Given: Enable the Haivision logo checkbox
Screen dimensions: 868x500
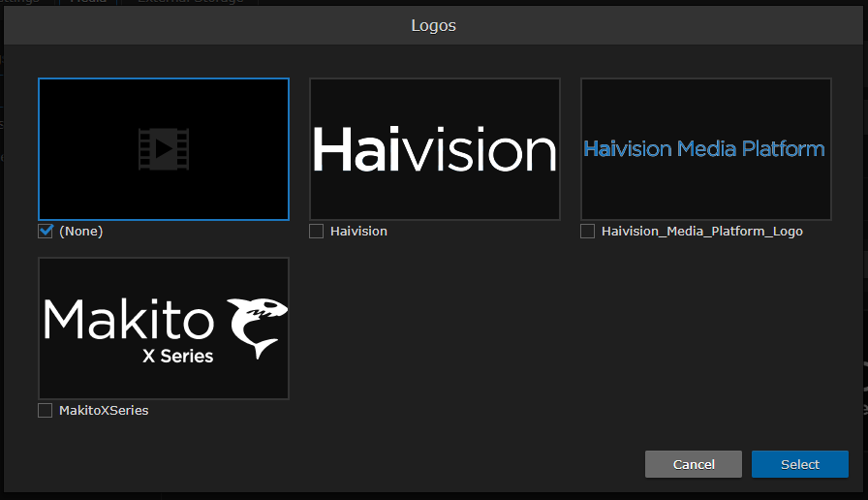Looking at the screenshot, I should pyautogui.click(x=317, y=232).
